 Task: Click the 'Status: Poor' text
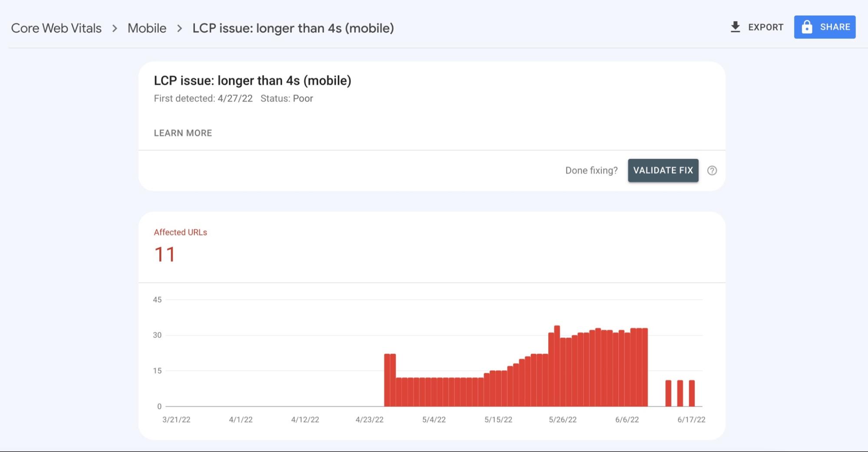point(287,98)
